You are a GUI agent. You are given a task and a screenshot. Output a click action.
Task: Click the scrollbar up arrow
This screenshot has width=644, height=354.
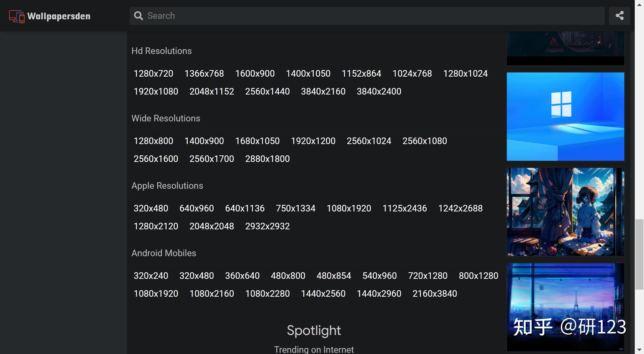tap(639, 5)
